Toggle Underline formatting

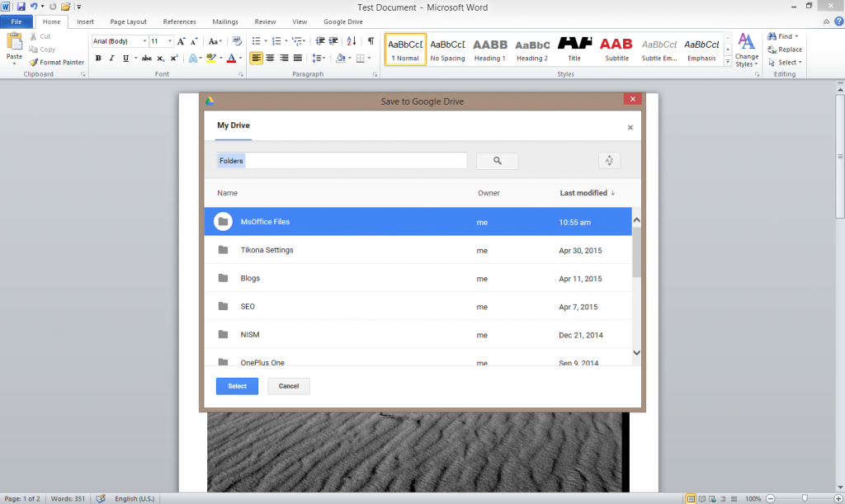point(125,58)
